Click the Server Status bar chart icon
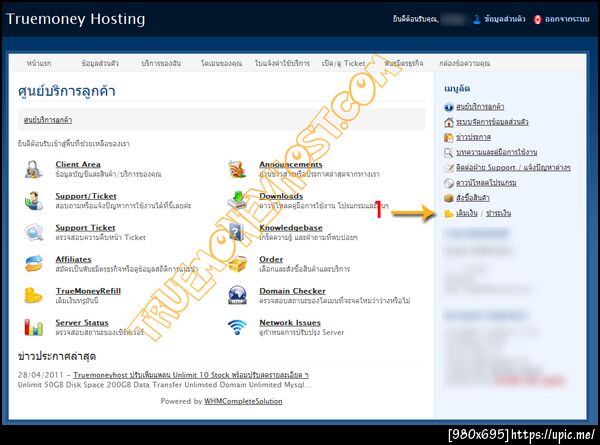 click(x=34, y=327)
